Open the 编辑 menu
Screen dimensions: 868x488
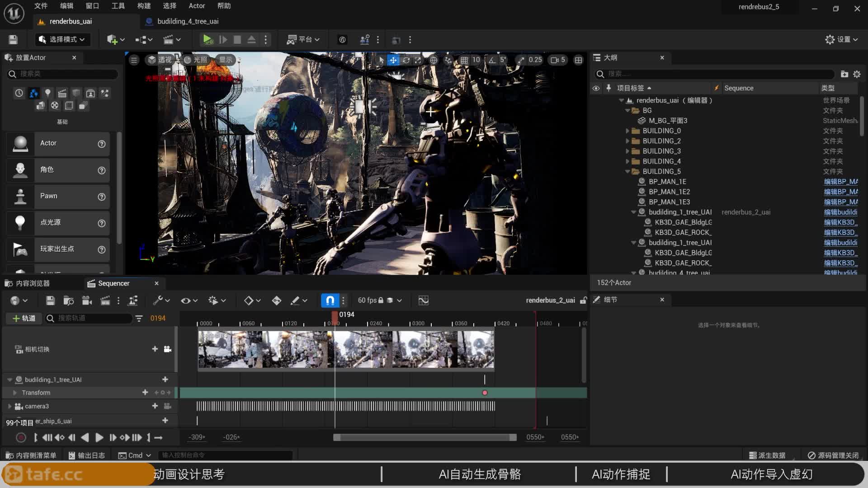tap(66, 6)
